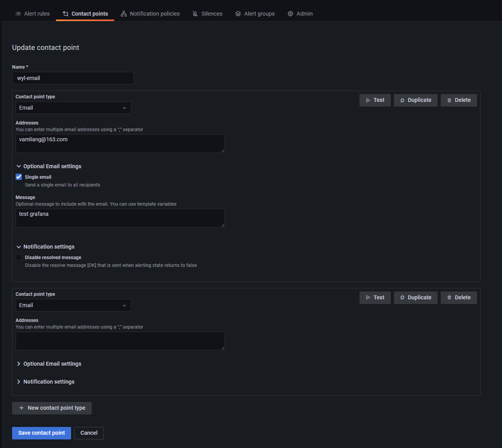502x448 pixels.
Task: Collapse the first Optional Email settings section
Action: pos(49,166)
